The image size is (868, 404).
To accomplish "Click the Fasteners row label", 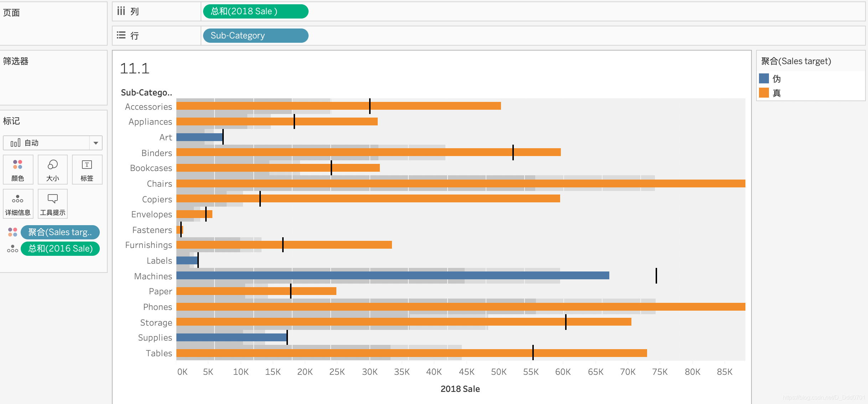I will coord(152,230).
